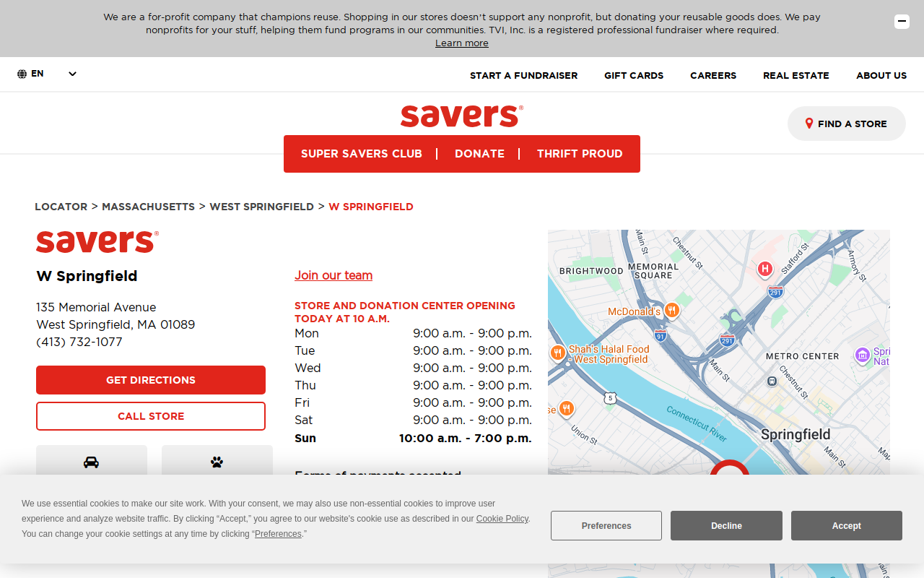Click the inline Preferences link in cookie text
Screen dimensions: 924x578
278,534
